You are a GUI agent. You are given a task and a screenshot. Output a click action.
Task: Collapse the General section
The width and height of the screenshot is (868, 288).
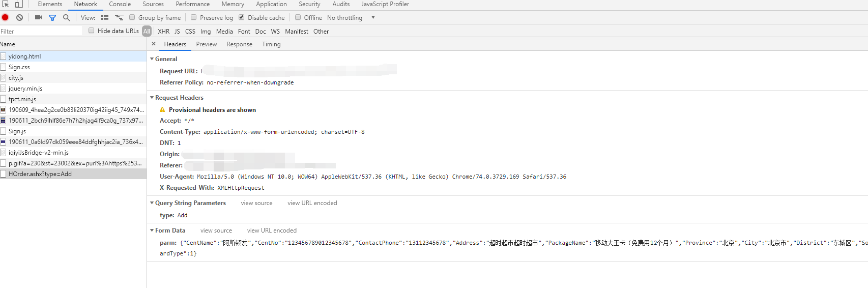[x=152, y=59]
